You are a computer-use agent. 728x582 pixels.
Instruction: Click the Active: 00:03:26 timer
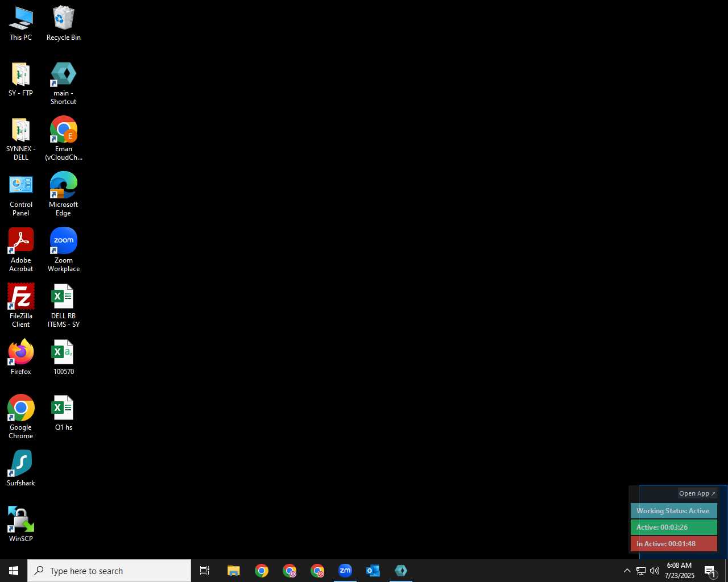(x=674, y=527)
